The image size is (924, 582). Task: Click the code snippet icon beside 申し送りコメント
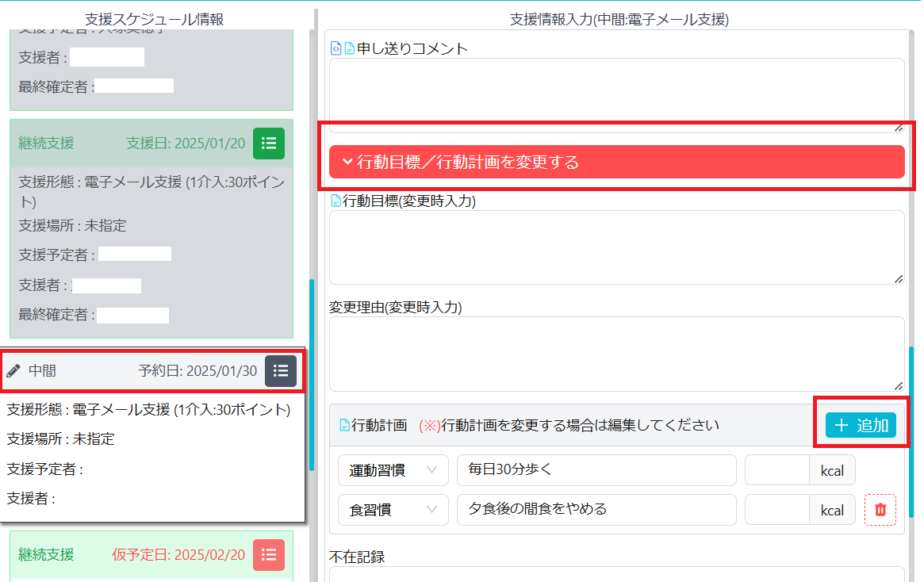pyautogui.click(x=337, y=48)
